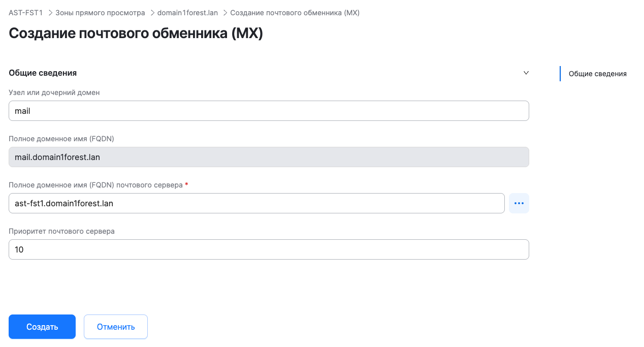Click the Общие сведения section heading
The height and width of the screenshot is (347, 644).
point(43,73)
